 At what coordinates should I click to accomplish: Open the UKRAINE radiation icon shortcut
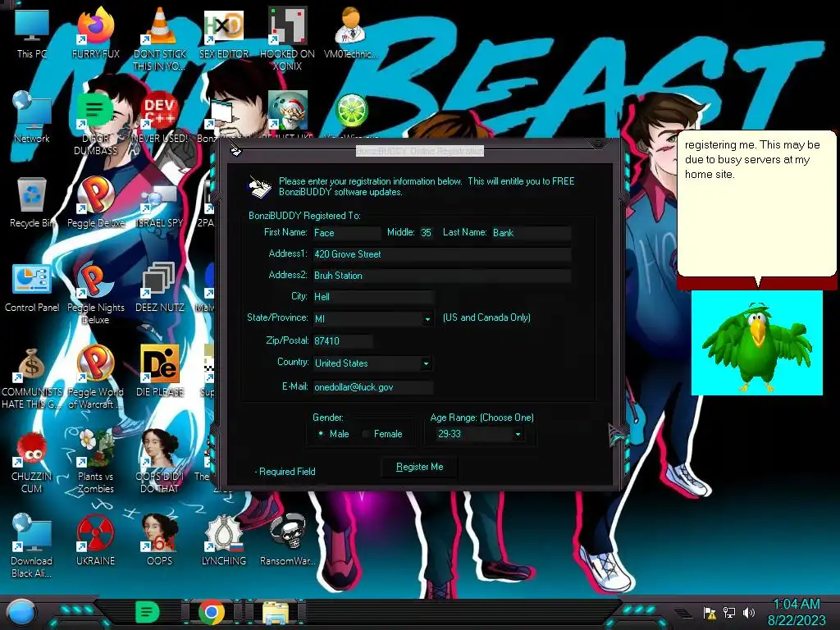95,540
